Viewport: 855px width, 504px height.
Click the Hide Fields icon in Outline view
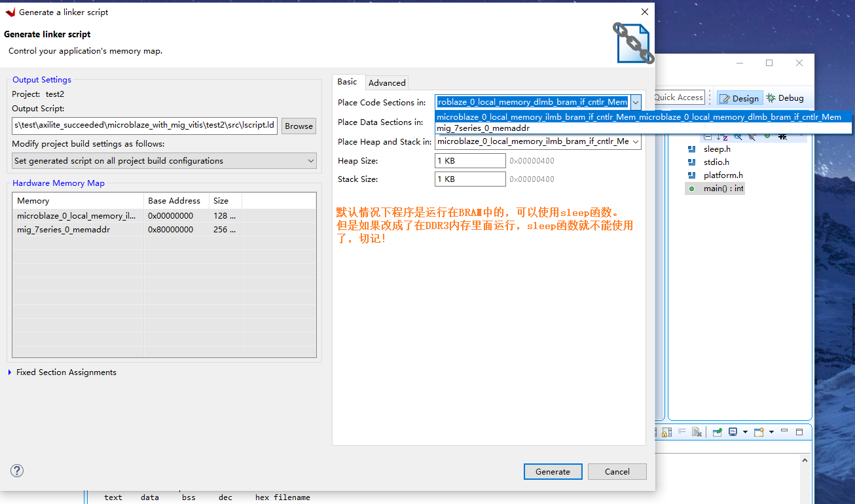738,137
